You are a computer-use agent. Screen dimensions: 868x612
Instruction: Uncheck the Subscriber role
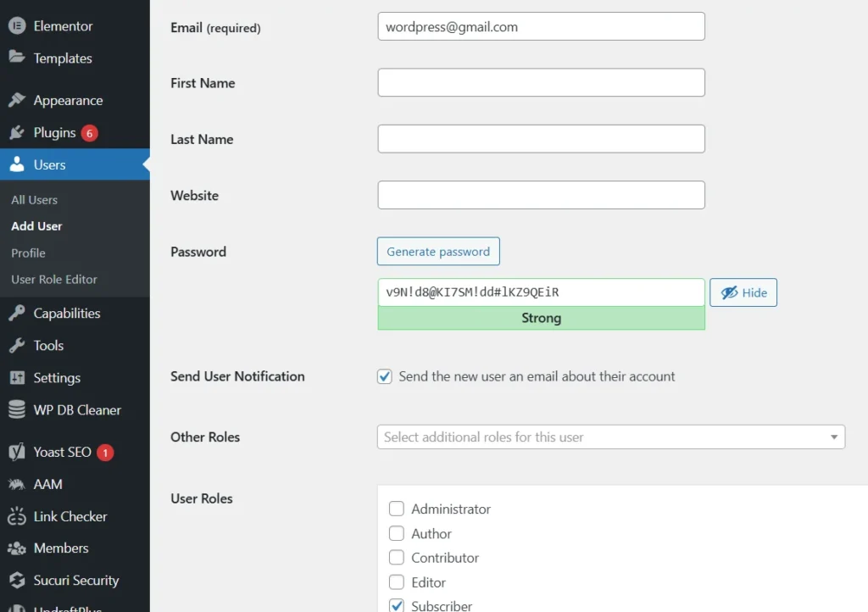point(396,605)
